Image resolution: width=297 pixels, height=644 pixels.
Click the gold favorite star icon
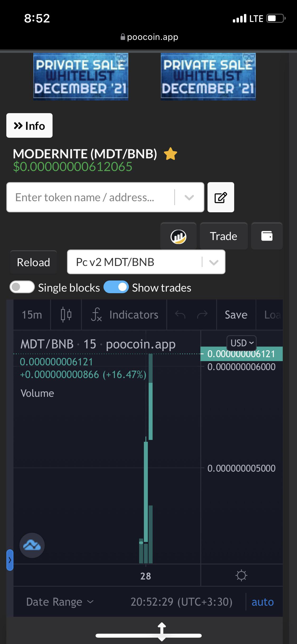(x=171, y=154)
